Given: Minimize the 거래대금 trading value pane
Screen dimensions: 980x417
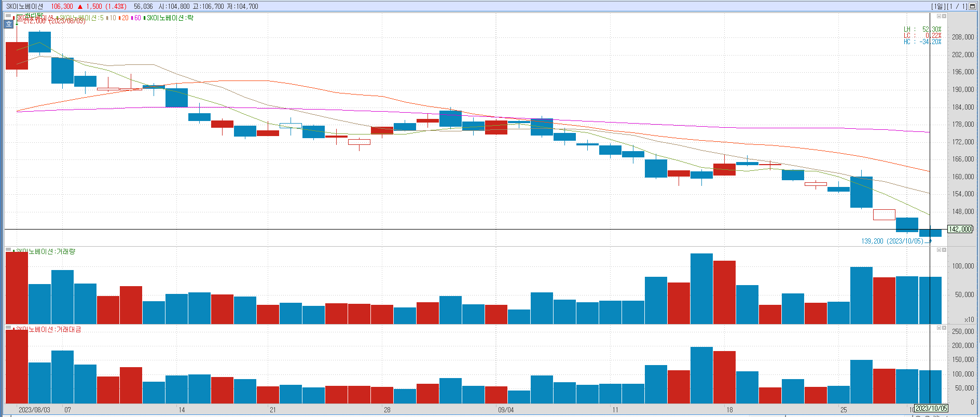Looking at the screenshot, I should click(938, 328).
